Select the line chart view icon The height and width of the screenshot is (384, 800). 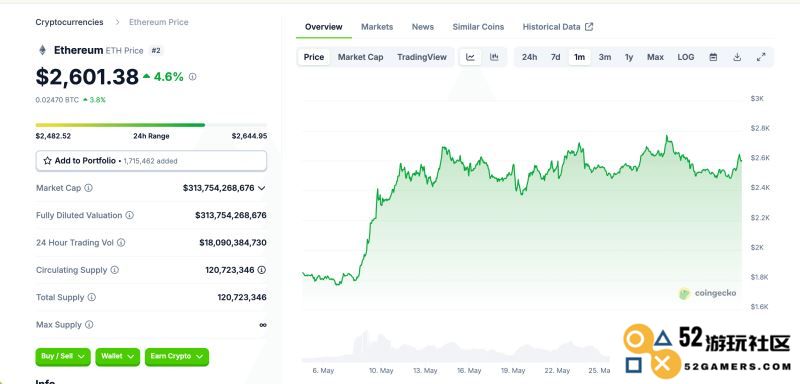pos(470,57)
